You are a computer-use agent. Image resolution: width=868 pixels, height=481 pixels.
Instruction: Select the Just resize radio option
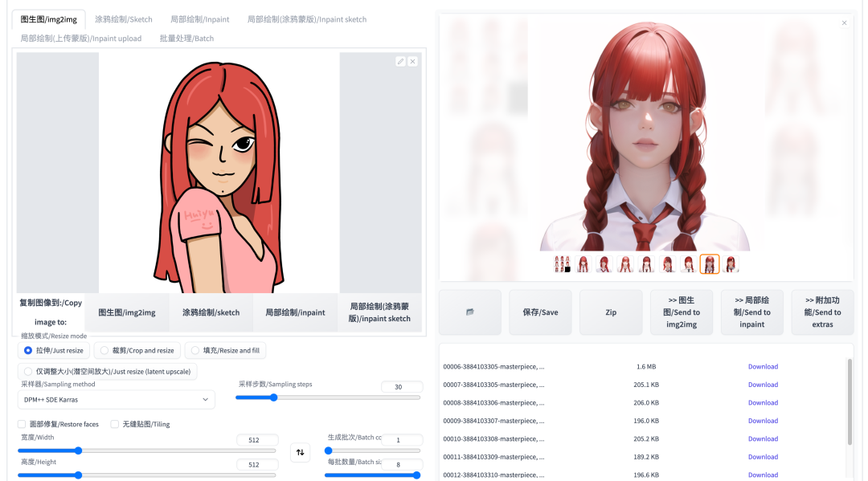[28, 351]
